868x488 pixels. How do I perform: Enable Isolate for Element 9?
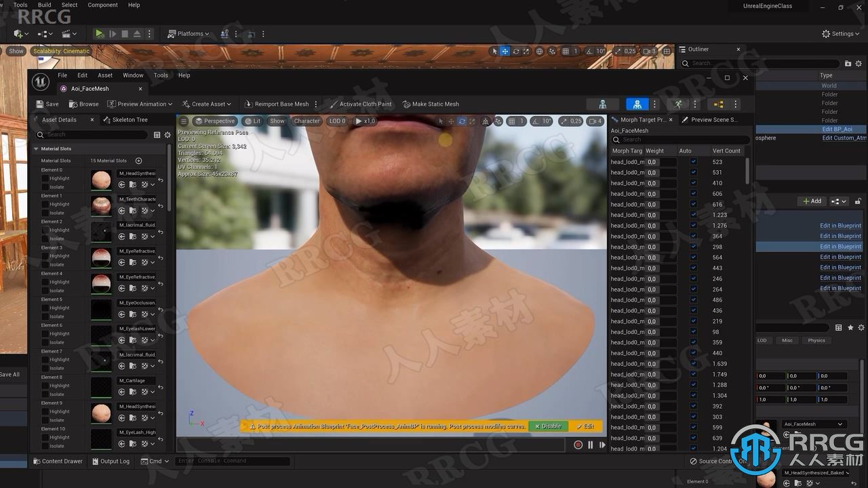(x=45, y=420)
